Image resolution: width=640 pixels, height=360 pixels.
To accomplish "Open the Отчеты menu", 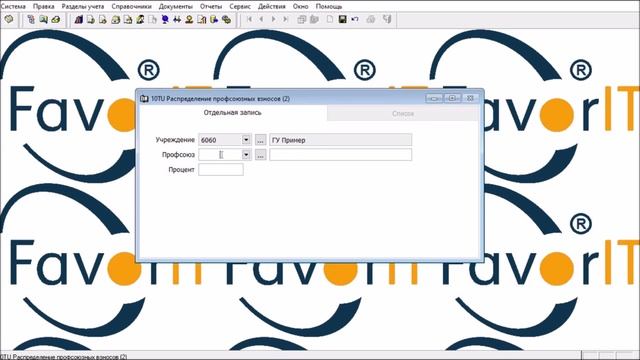I will 211,6.
